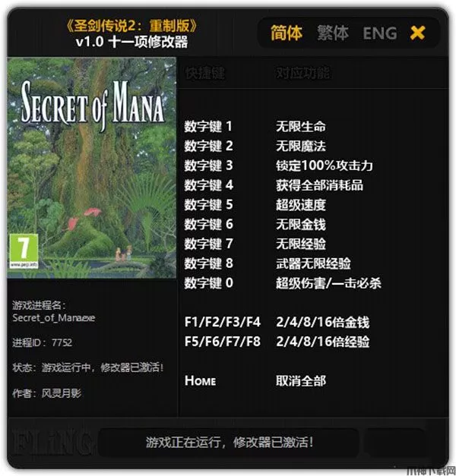Screen dimensions: 456x476
Task: Toggle 无限经验 option
Action: 301,244
